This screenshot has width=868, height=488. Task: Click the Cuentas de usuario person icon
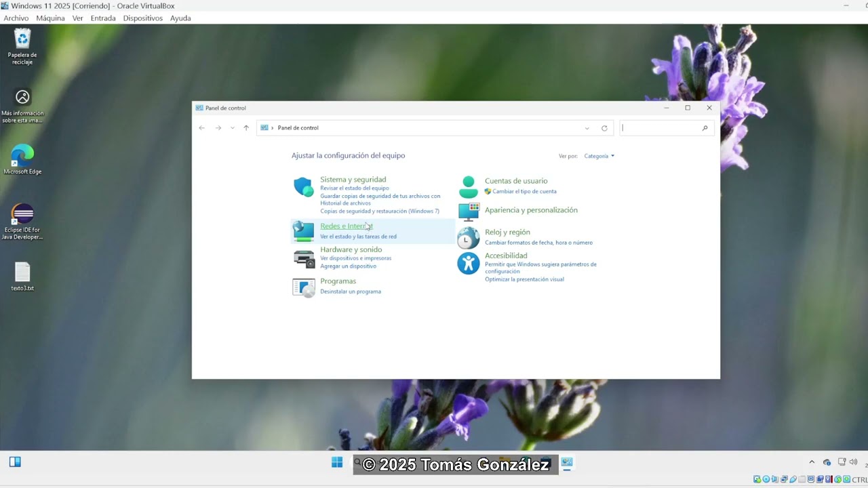(469, 186)
